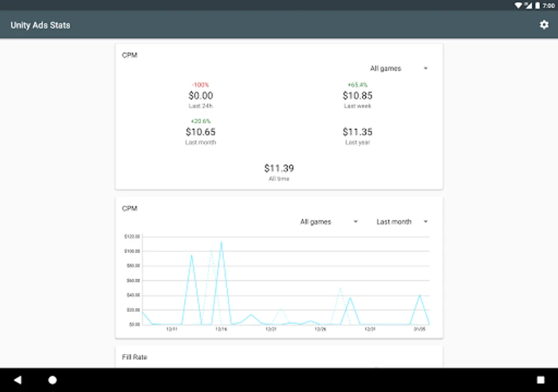This screenshot has height=392, width=558.
Task: Open All games dropdown in CPM summary card
Action: [x=399, y=68]
